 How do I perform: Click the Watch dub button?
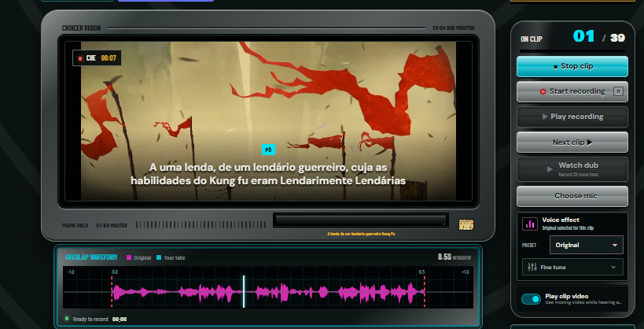click(572, 168)
